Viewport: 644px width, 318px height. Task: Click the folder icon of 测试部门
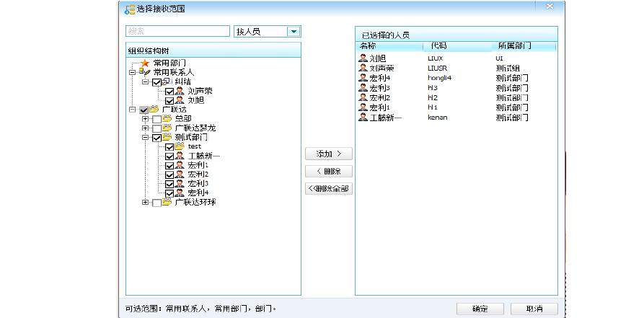(167, 137)
